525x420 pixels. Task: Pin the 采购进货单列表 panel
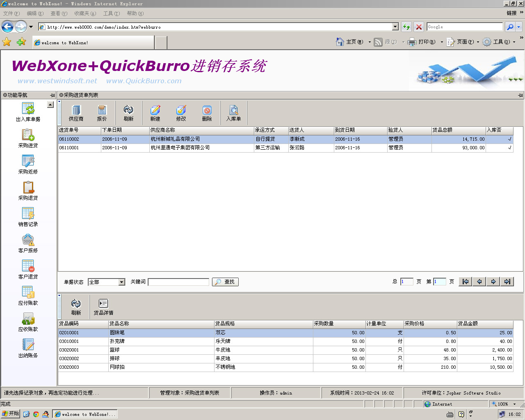click(x=520, y=95)
